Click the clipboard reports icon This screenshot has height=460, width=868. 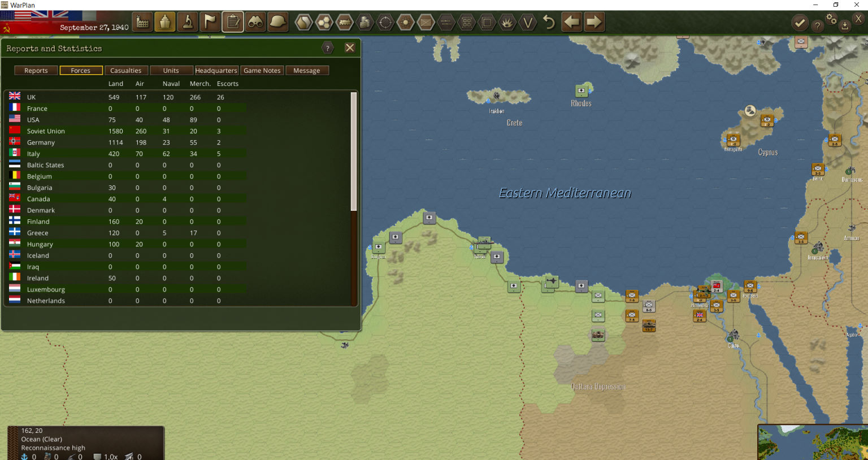pyautogui.click(x=233, y=23)
